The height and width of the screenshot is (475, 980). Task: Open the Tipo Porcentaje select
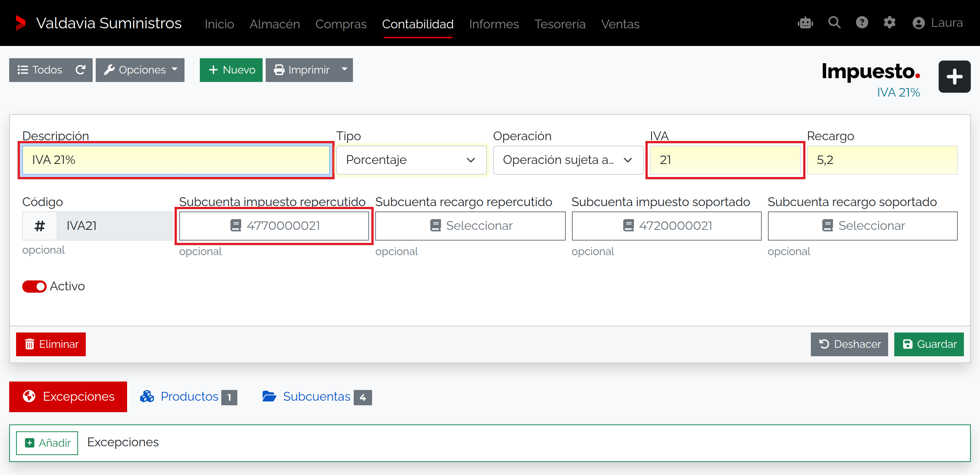pos(412,160)
